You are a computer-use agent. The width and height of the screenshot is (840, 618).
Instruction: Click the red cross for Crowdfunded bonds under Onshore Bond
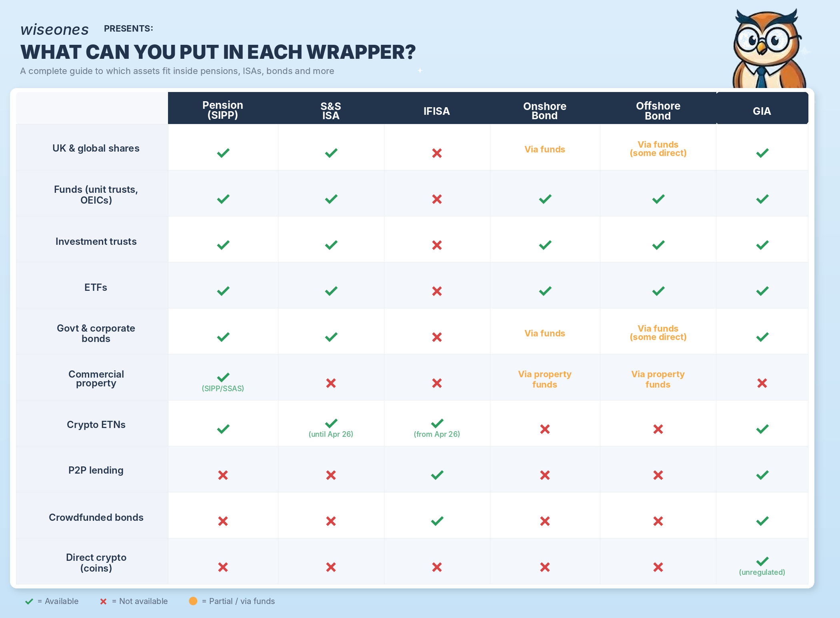point(545,521)
